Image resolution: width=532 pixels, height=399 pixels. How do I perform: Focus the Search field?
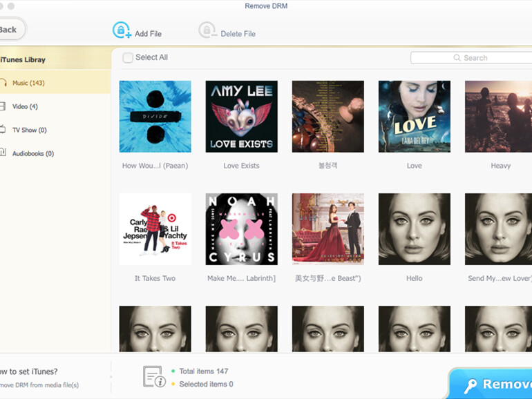[x=471, y=57]
